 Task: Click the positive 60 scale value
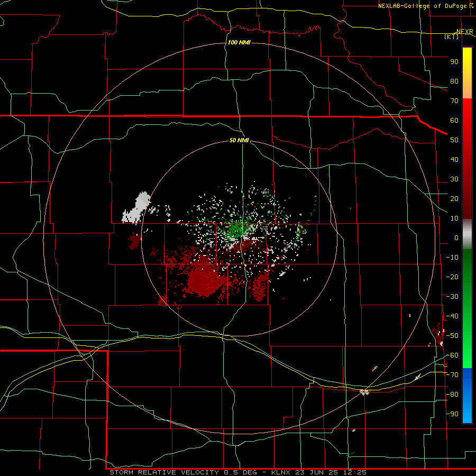pos(454,120)
